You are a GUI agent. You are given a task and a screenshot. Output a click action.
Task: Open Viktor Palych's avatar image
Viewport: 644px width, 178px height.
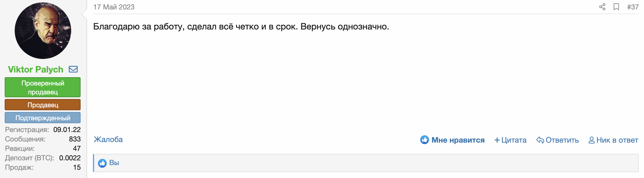pos(43,30)
